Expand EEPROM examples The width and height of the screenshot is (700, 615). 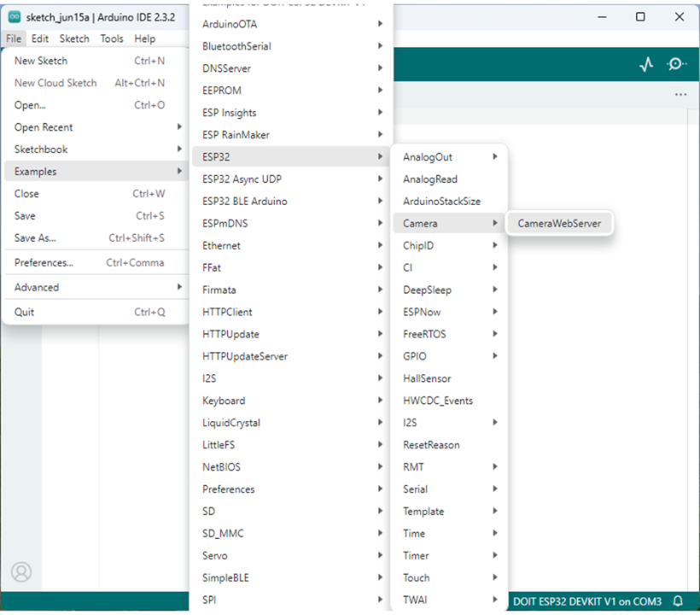point(291,91)
